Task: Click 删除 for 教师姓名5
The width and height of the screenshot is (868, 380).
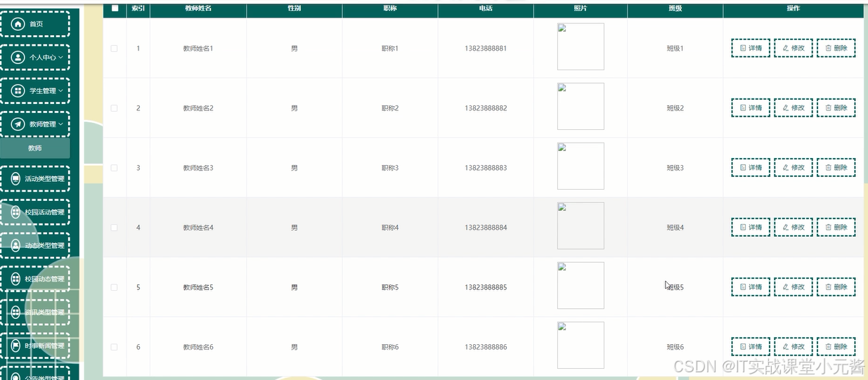Action: click(836, 287)
